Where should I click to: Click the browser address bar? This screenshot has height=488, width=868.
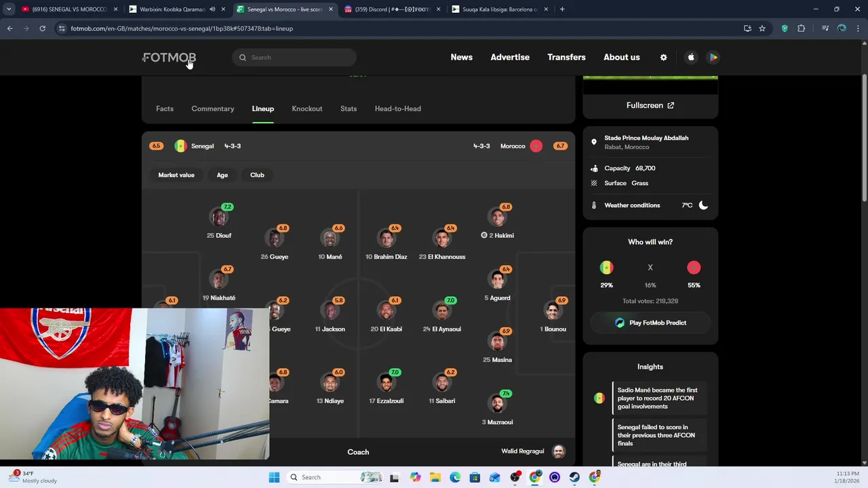400,28
